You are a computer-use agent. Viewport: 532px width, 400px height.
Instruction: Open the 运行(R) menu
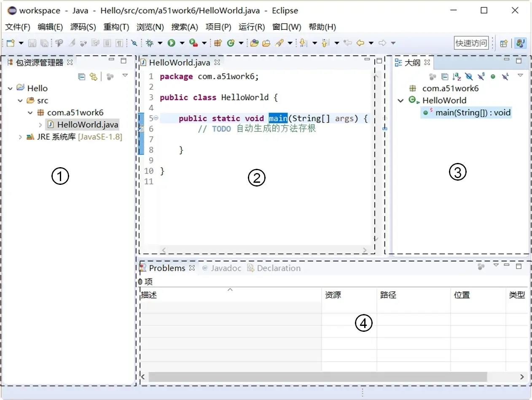click(251, 27)
